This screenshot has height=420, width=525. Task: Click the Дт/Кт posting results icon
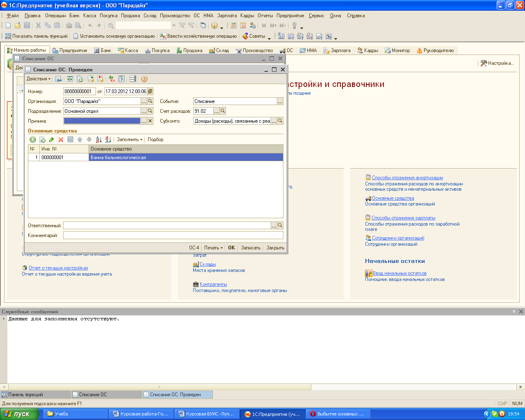click(112, 79)
